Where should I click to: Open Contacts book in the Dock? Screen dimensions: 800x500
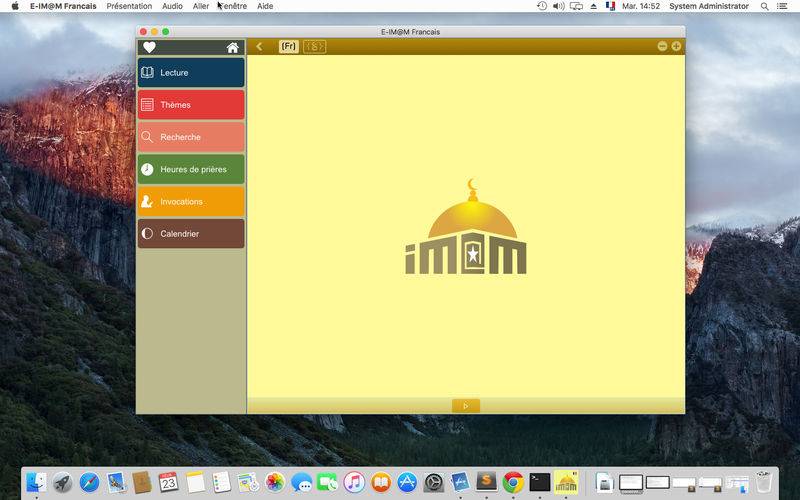click(142, 482)
